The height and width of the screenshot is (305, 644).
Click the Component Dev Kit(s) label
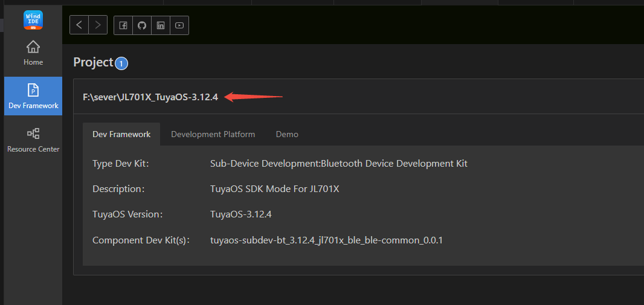(x=141, y=240)
